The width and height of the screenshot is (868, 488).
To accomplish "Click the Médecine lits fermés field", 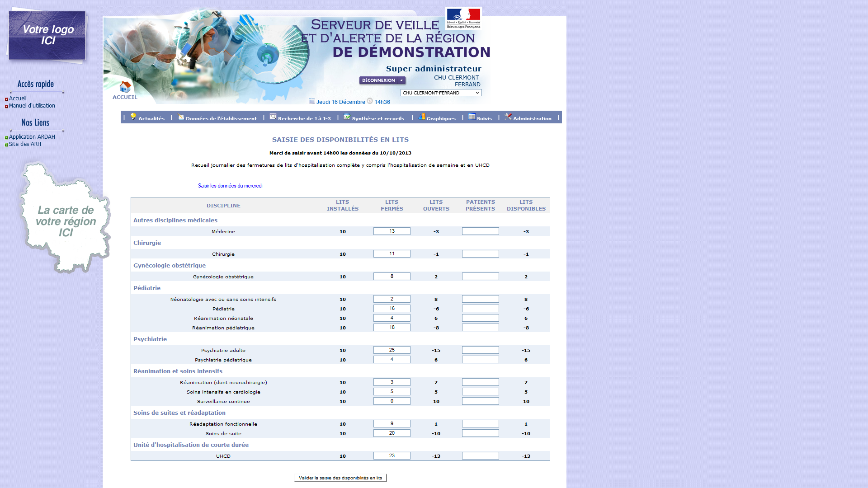I will click(392, 231).
